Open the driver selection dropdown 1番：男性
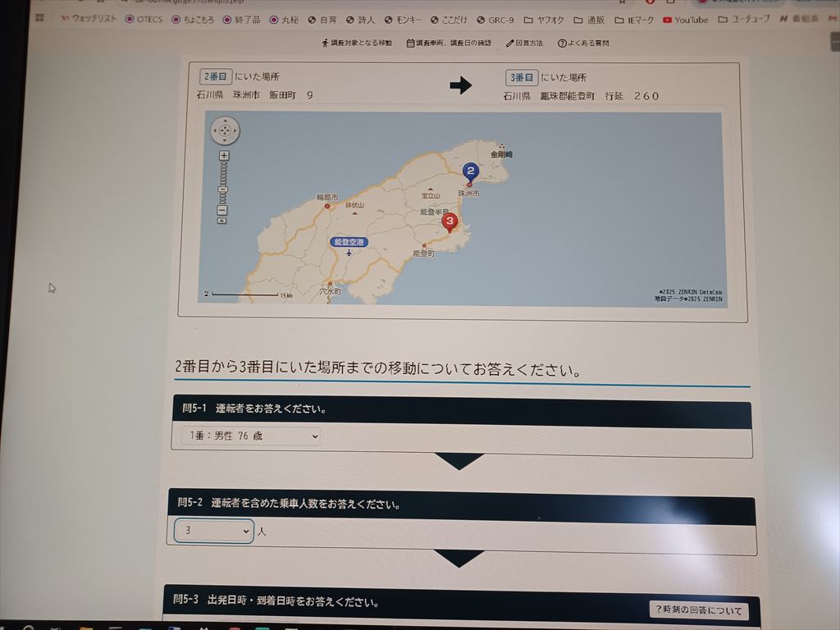 (249, 436)
